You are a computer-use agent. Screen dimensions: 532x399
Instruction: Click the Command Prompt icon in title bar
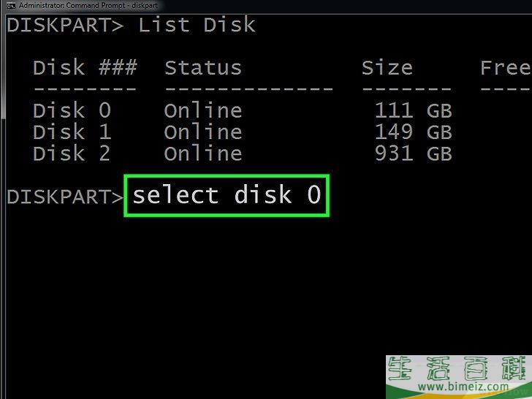pyautogui.click(x=10, y=5)
